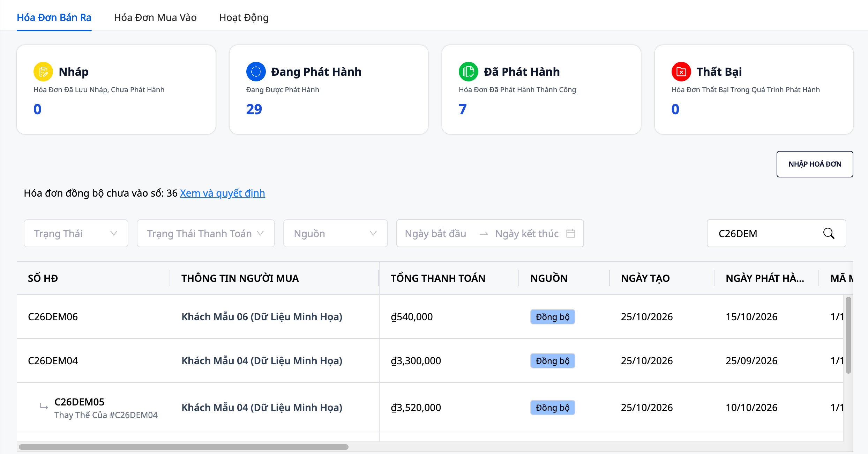Viewport: 868px width, 454px height.
Task: Click the Đồng bộ badge in C26DEM06 row
Action: pyautogui.click(x=553, y=317)
